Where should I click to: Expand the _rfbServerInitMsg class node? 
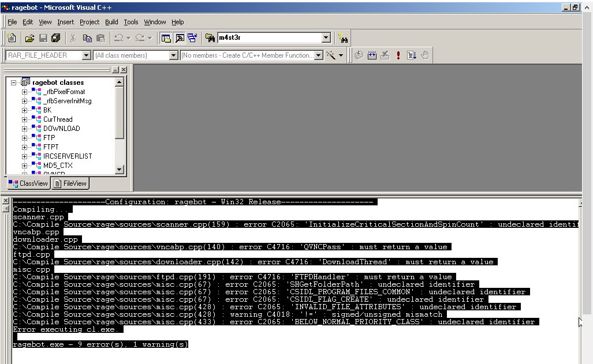tap(24, 101)
